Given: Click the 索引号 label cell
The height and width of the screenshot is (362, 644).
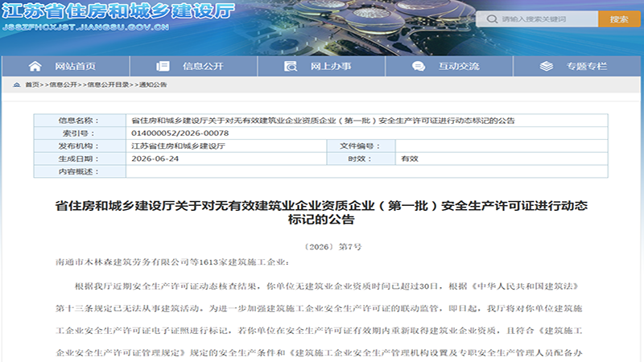Looking at the screenshot, I should tap(80, 133).
